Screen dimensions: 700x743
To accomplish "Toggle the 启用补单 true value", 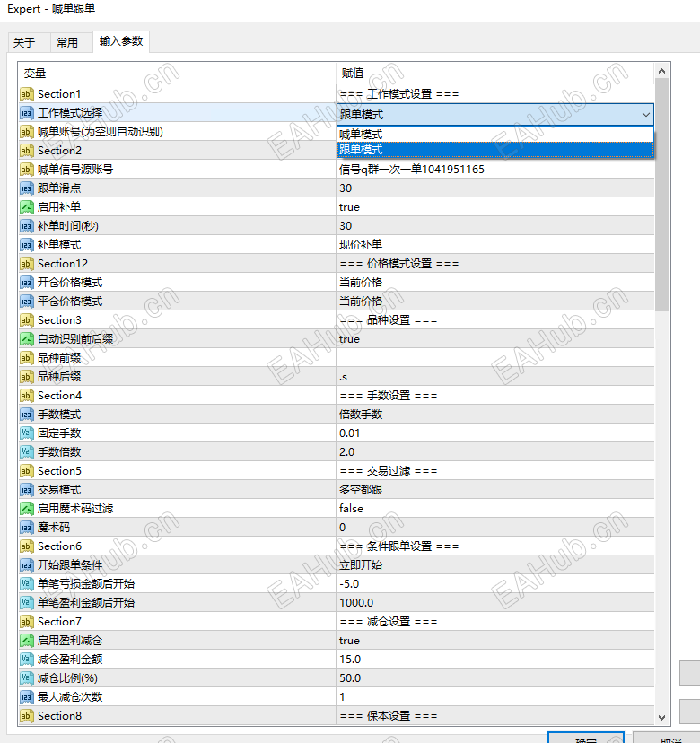I will [495, 207].
